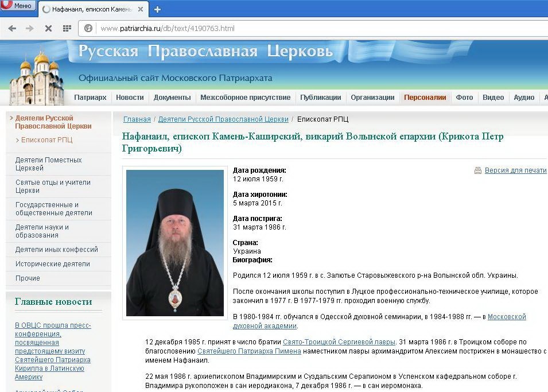The width and height of the screenshot is (548, 392).
Task: Click the bishop's portrait photo
Action: coord(175,243)
